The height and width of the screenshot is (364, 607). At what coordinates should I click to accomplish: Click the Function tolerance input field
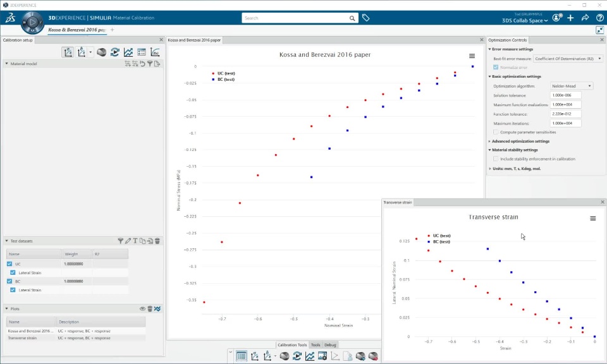(x=565, y=114)
